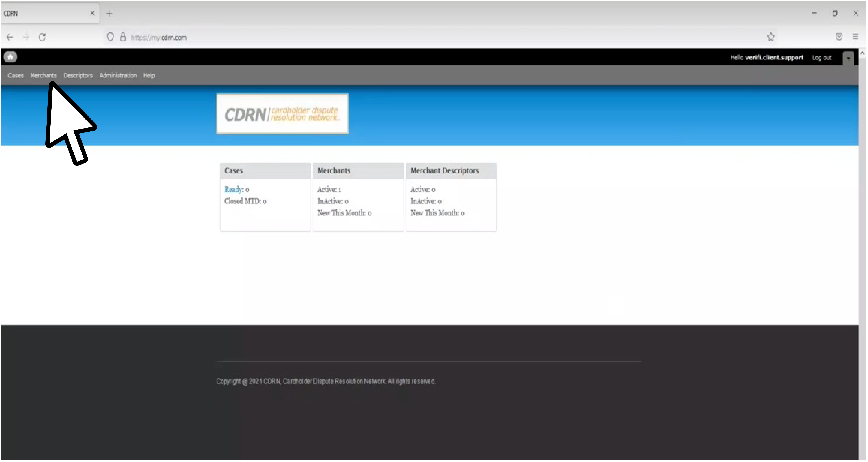868x462 pixels.
Task: Open a new tab with plus button
Action: coord(109,14)
